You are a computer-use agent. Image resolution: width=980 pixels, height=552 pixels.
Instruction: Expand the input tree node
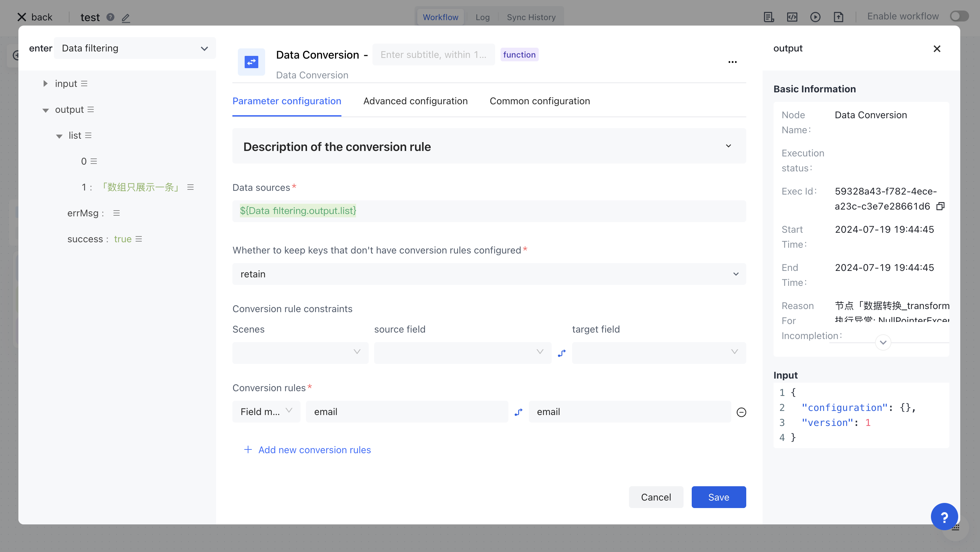click(x=45, y=84)
